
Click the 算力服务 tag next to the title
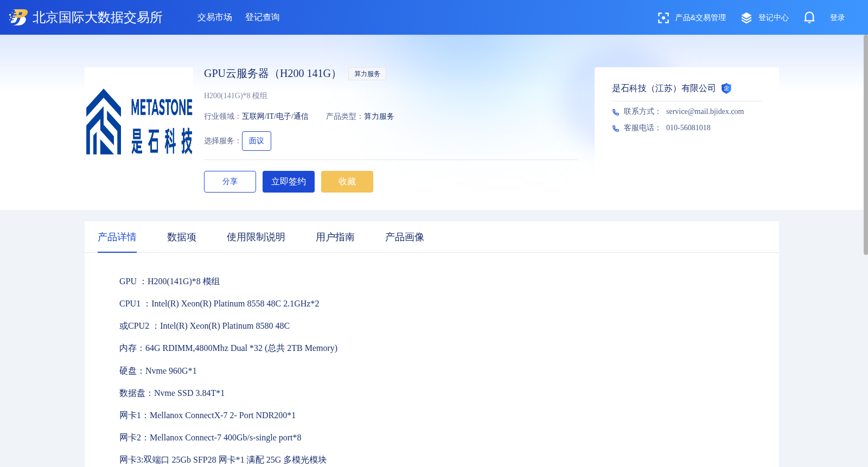point(367,74)
